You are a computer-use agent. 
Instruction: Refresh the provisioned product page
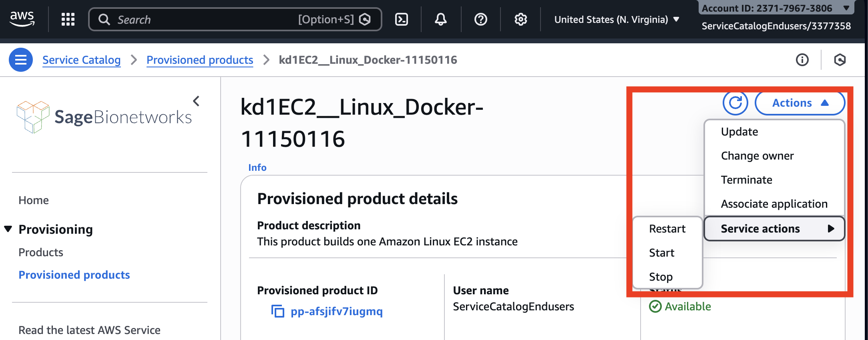tap(735, 103)
